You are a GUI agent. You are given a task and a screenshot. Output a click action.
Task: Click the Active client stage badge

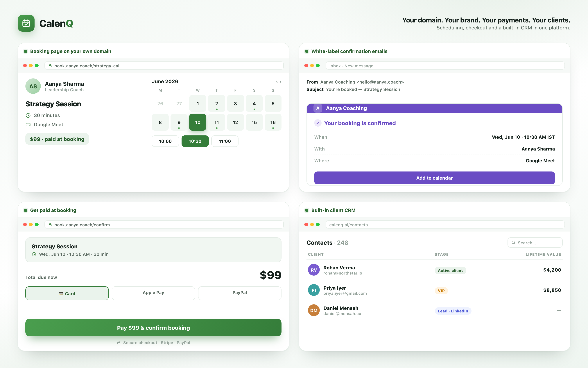point(450,270)
